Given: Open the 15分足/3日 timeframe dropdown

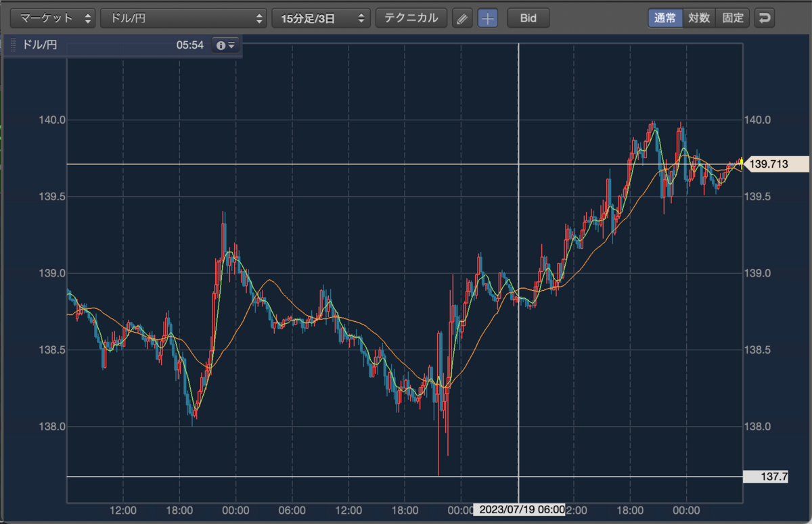Looking at the screenshot, I should [321, 18].
